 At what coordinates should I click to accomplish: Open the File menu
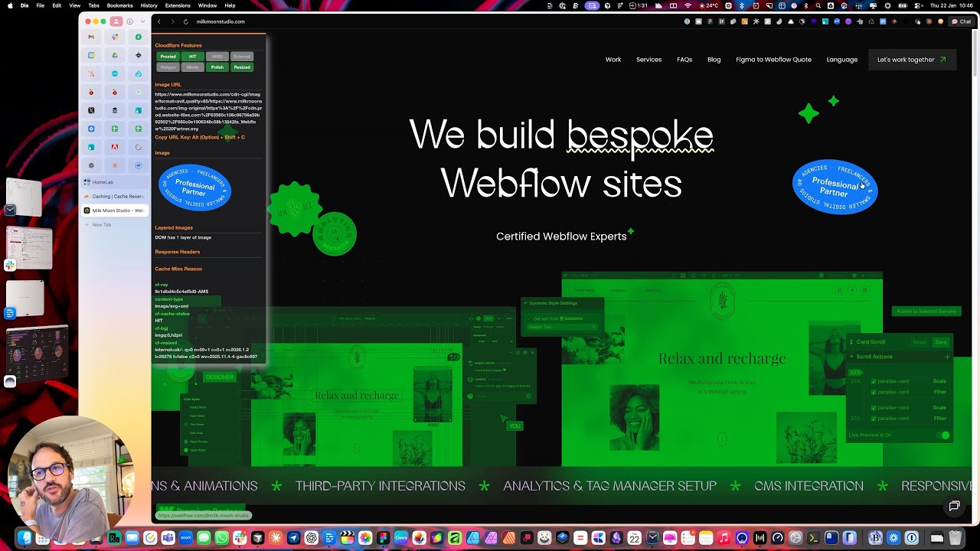coord(40,5)
